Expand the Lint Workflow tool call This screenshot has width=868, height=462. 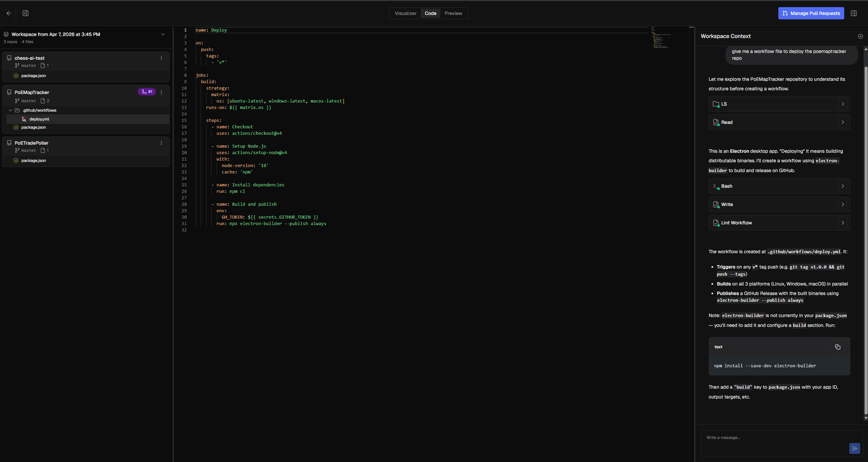coord(843,223)
